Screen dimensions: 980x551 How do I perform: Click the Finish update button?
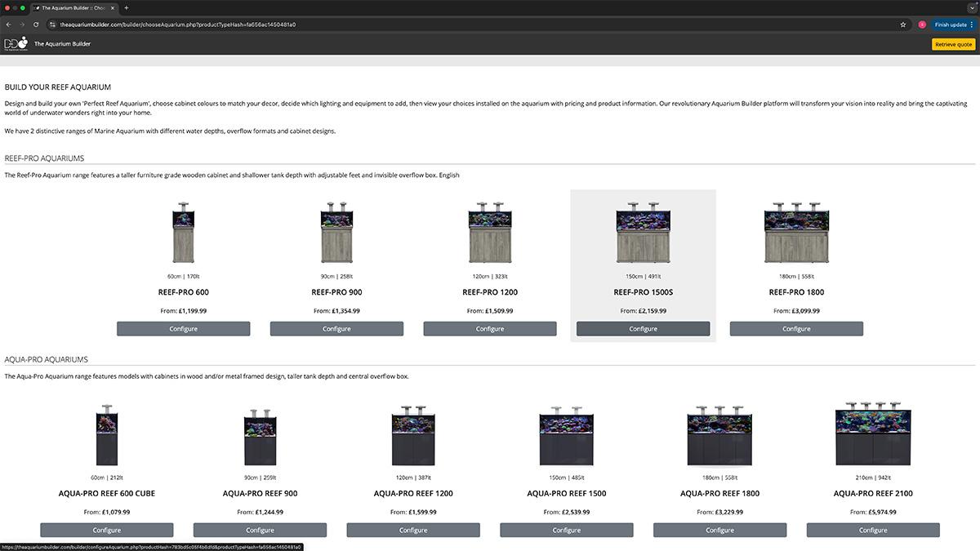click(x=951, y=24)
